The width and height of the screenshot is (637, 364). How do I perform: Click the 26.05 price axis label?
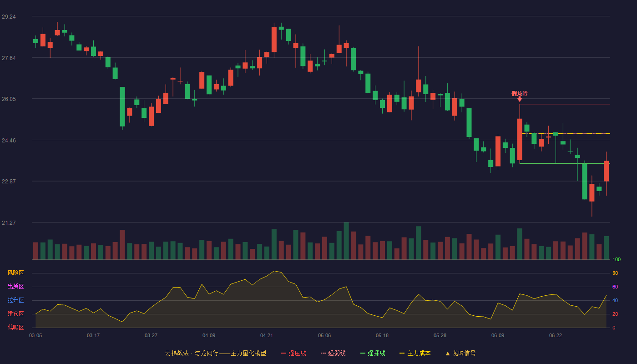(9, 99)
